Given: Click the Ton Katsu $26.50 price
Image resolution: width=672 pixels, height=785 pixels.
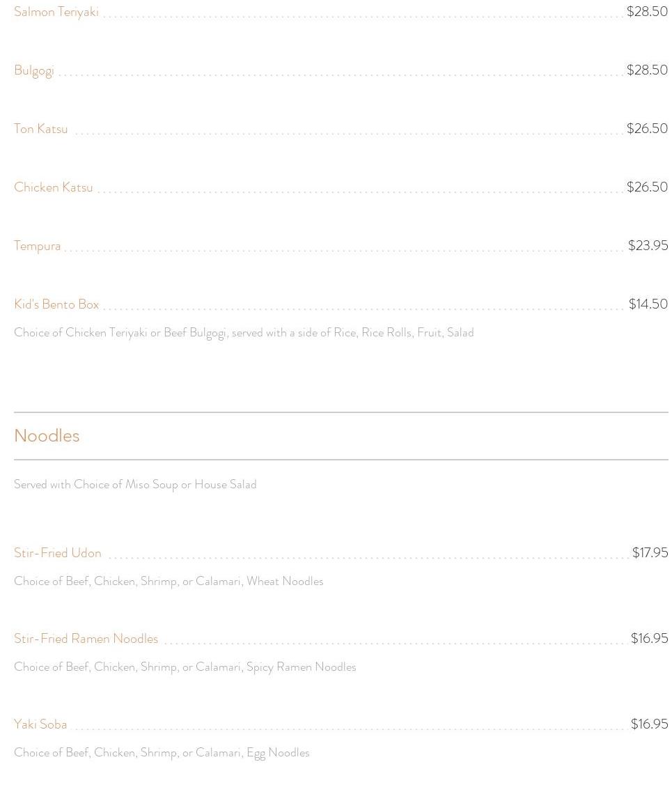Looking at the screenshot, I should point(647,129).
